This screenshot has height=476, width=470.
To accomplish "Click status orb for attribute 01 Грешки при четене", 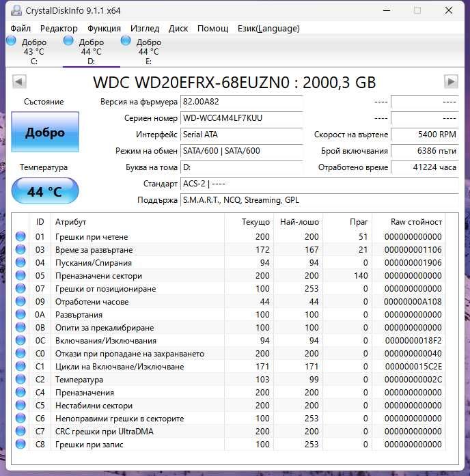I will (20, 236).
